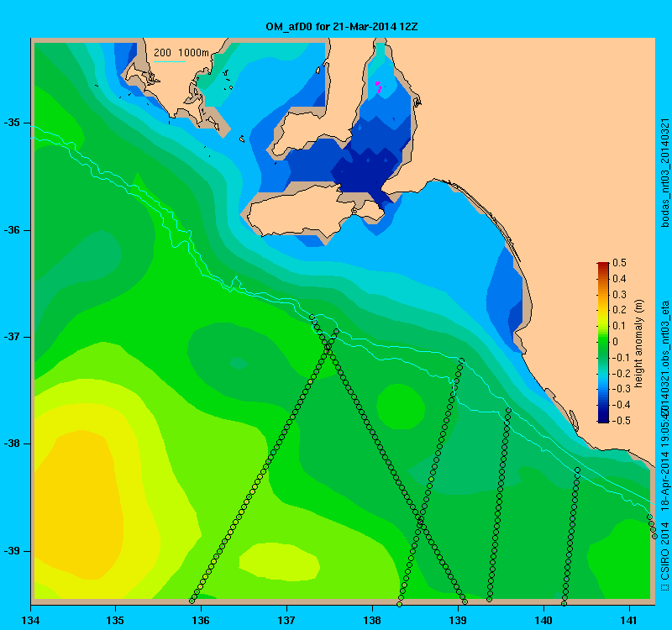
Task: Click longitude label 135
Action: (115, 621)
